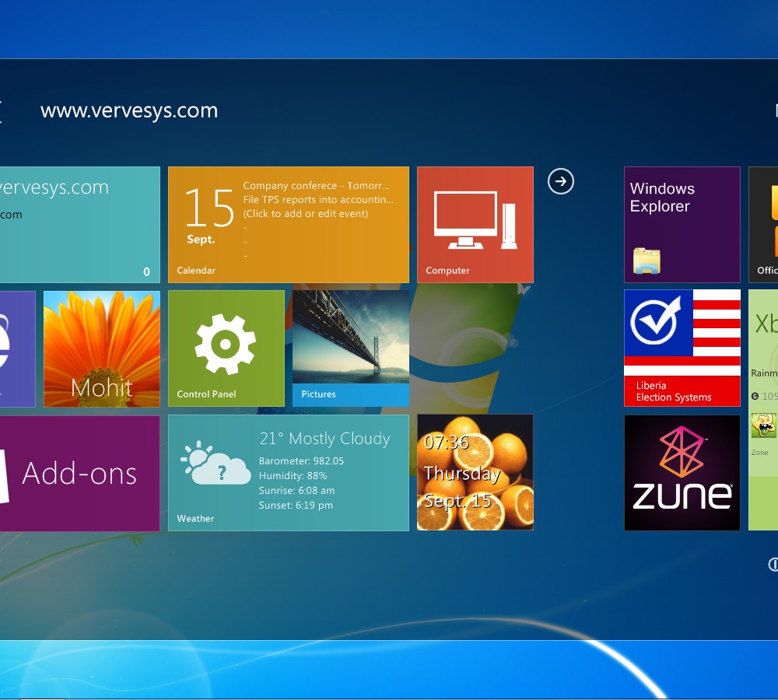778x700 pixels.
Task: Open the green Xbox tile
Action: [x=763, y=410]
